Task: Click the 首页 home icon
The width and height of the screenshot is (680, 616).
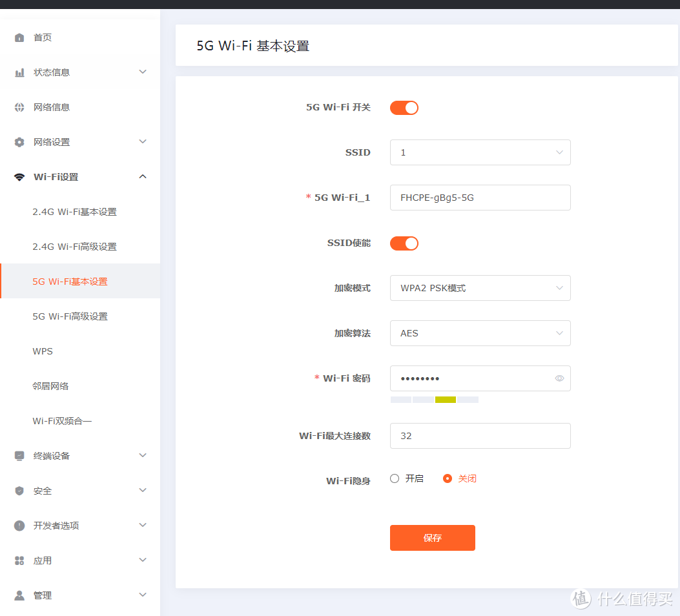Action: click(x=20, y=37)
